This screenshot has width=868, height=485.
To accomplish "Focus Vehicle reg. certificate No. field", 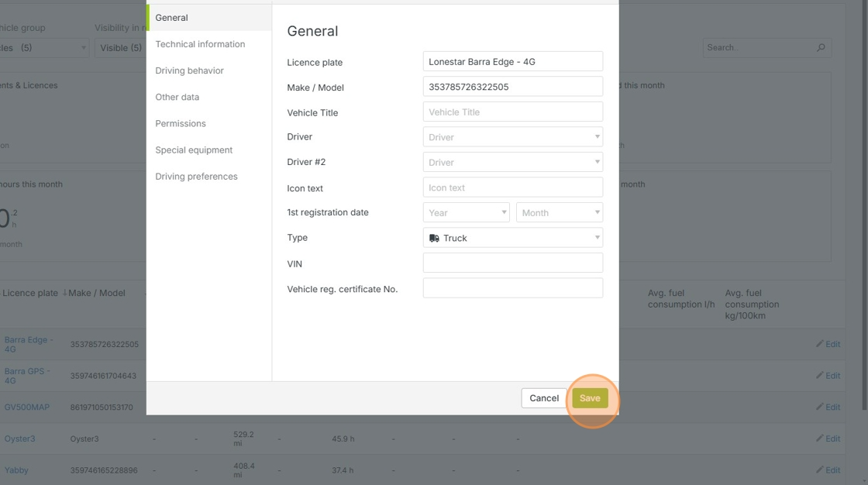I will (x=512, y=288).
